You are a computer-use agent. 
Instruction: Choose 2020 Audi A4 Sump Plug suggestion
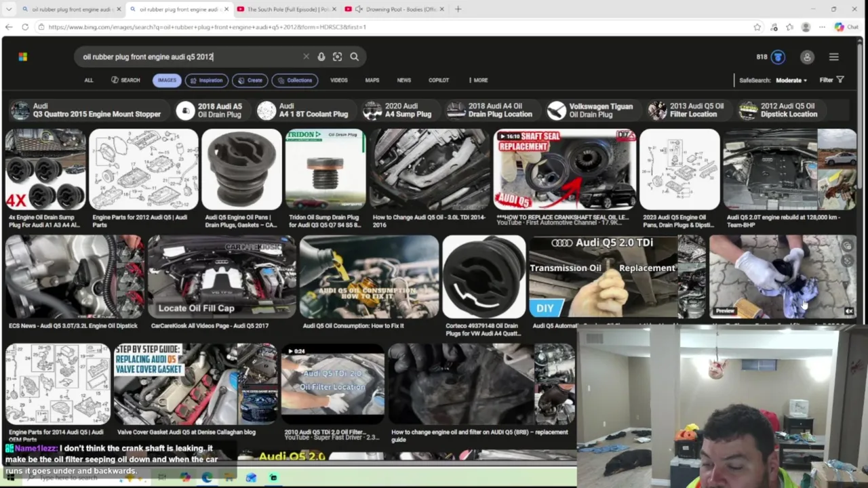[x=399, y=110]
